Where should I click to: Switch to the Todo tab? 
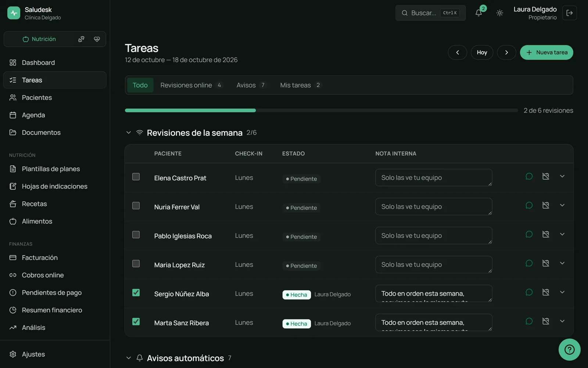click(x=140, y=85)
